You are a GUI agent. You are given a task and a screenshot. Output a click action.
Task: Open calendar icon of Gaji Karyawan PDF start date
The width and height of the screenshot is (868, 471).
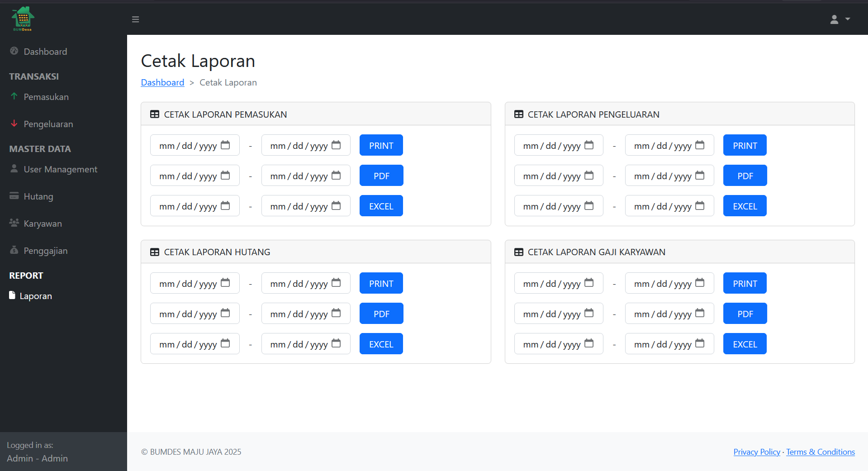[589, 313]
